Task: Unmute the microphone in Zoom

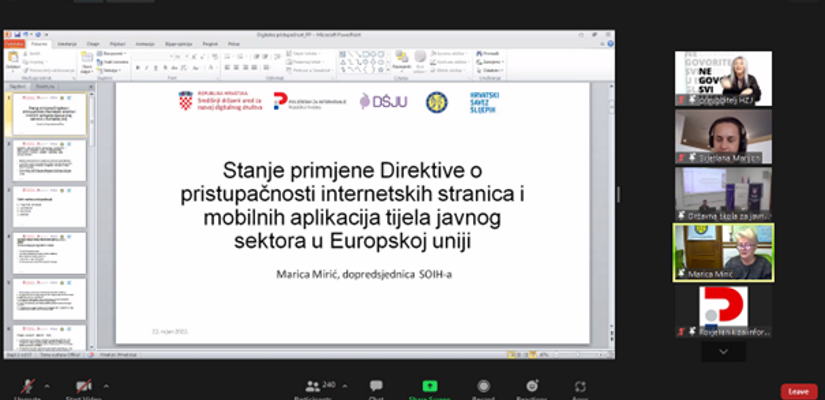Action: [x=27, y=387]
